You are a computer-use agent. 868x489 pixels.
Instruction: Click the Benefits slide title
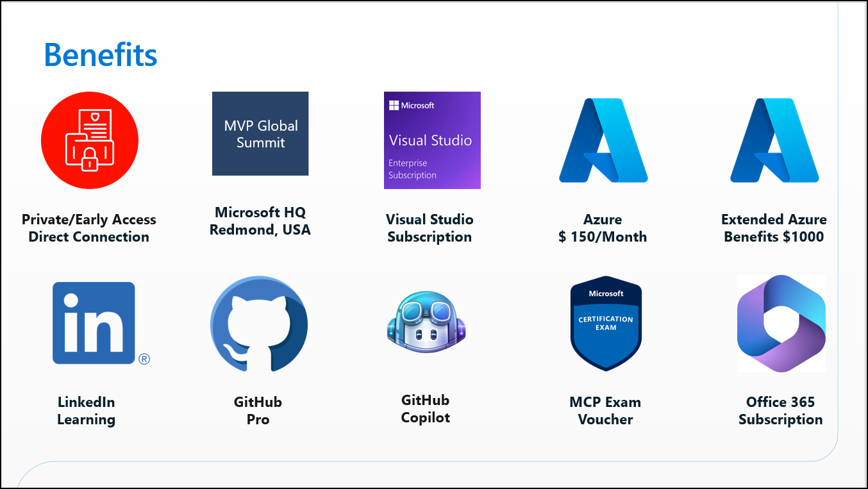coord(101,54)
